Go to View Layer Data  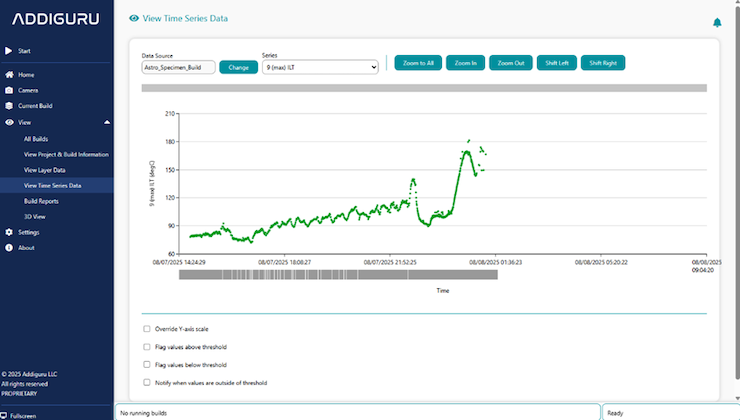point(45,170)
